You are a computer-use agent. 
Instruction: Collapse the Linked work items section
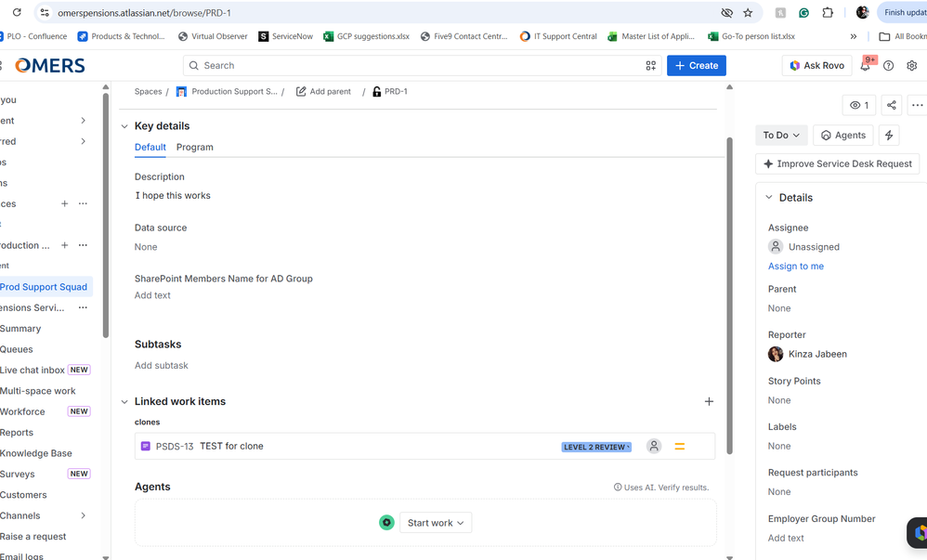tap(124, 401)
